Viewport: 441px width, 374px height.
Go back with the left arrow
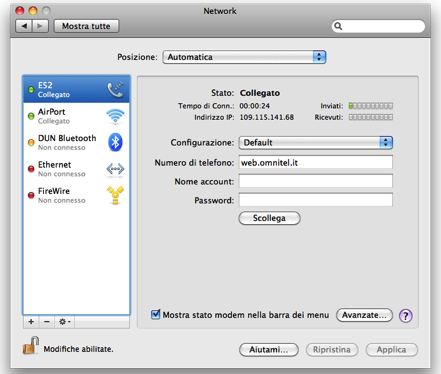[24, 26]
